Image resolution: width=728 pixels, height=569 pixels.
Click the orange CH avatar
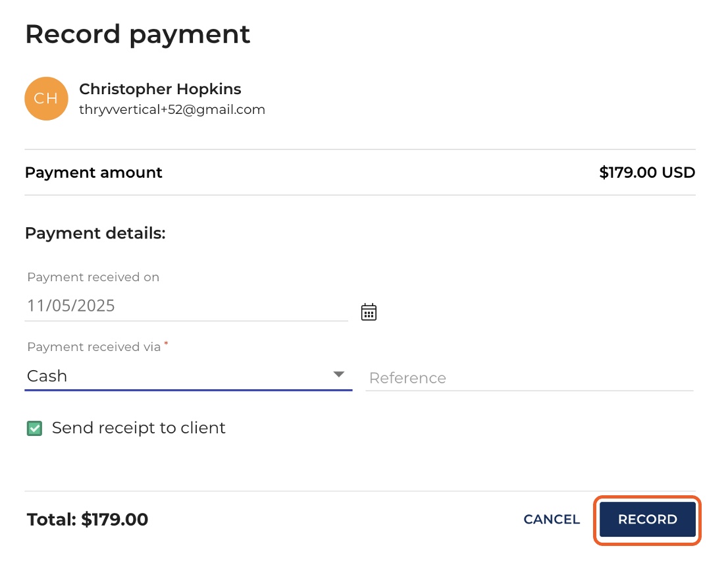click(x=46, y=99)
